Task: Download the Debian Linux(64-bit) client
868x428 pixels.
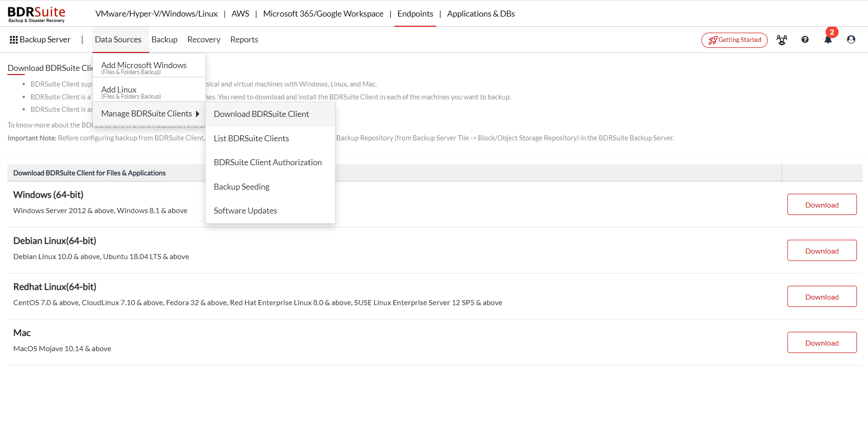Action: 822,250
